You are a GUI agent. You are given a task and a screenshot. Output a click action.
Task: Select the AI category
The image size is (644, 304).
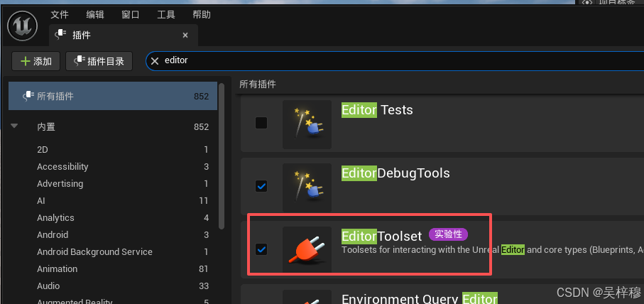113,201
